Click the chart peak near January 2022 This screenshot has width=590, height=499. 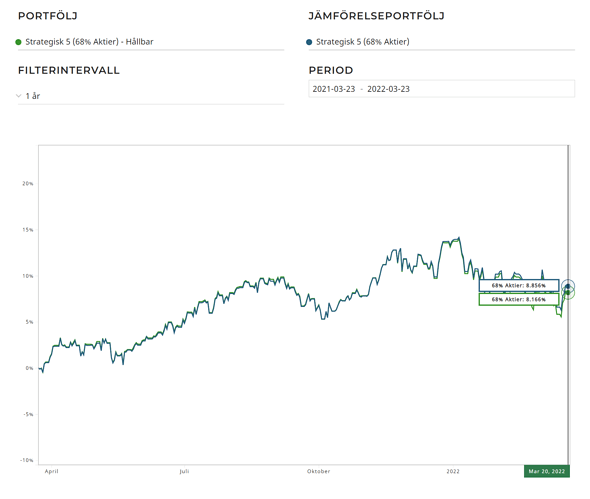pos(459,238)
